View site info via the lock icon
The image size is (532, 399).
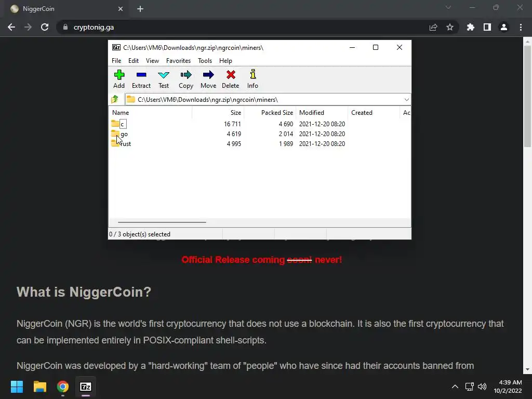click(65, 27)
